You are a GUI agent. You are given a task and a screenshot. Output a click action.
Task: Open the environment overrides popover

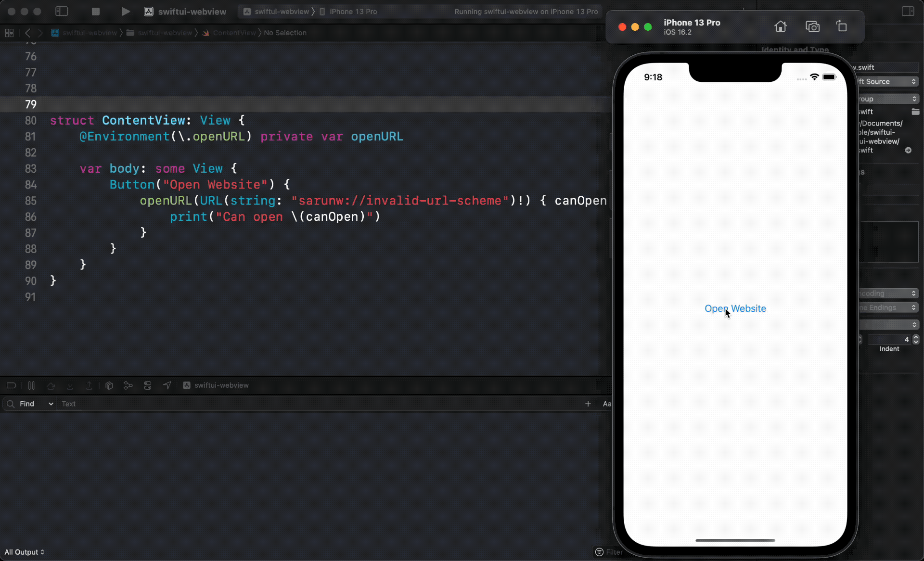tap(147, 385)
